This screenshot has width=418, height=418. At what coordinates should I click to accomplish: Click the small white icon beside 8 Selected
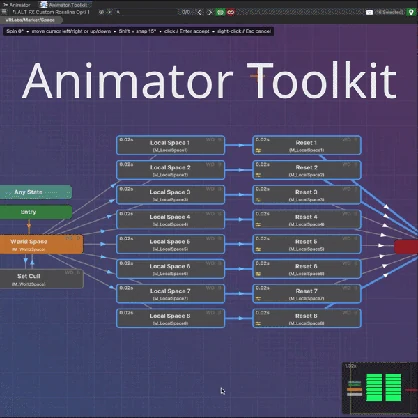(x=369, y=12)
